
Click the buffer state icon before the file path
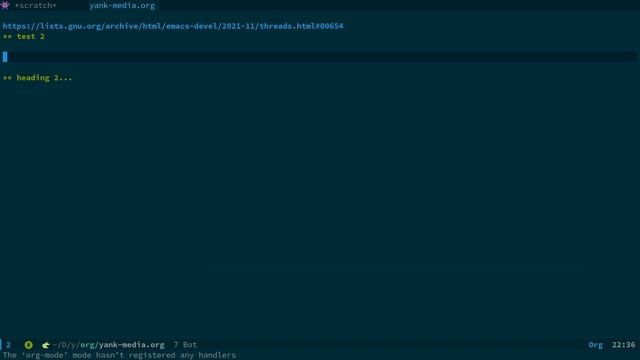[x=46, y=345]
